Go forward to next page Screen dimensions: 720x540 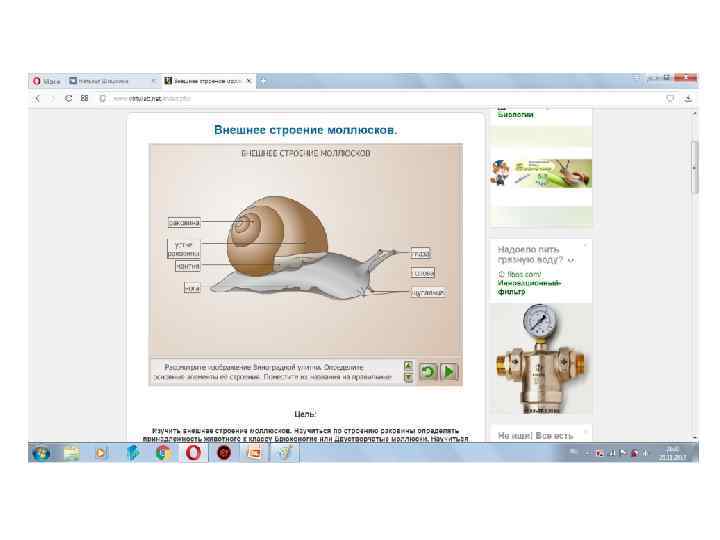pos(52,98)
